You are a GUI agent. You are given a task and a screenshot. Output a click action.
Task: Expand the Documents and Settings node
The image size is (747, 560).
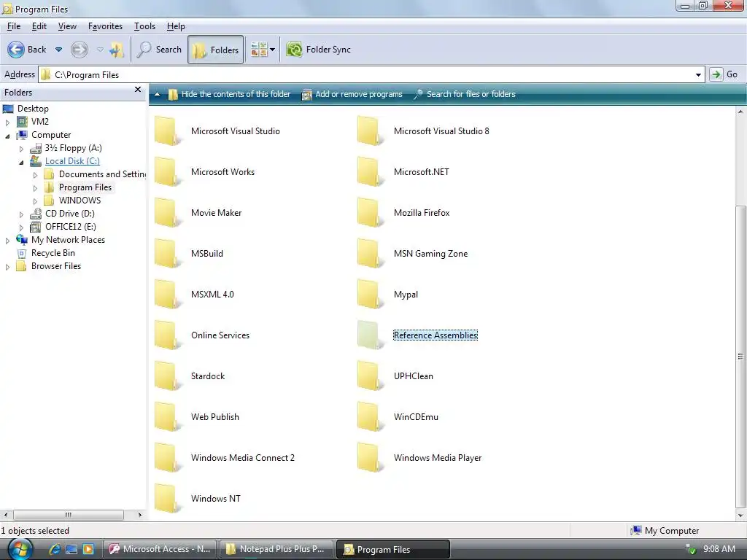pos(35,175)
